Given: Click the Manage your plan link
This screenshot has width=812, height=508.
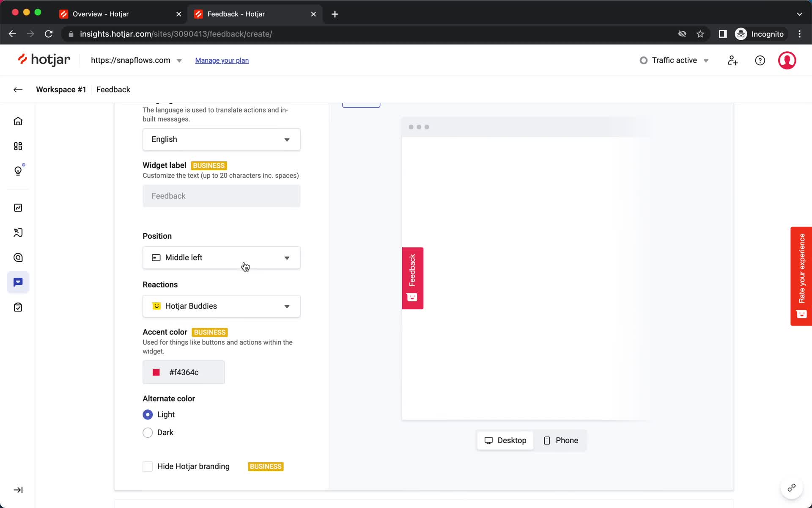Looking at the screenshot, I should point(222,60).
